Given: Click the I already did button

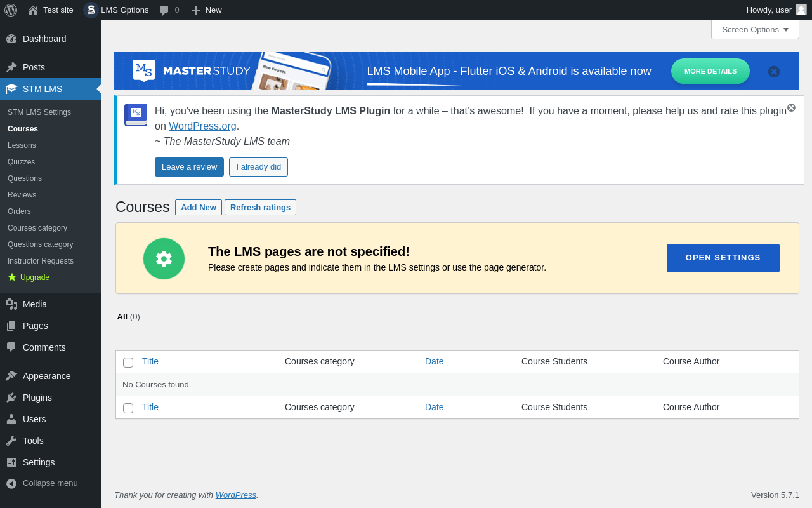Looking at the screenshot, I should [258, 167].
